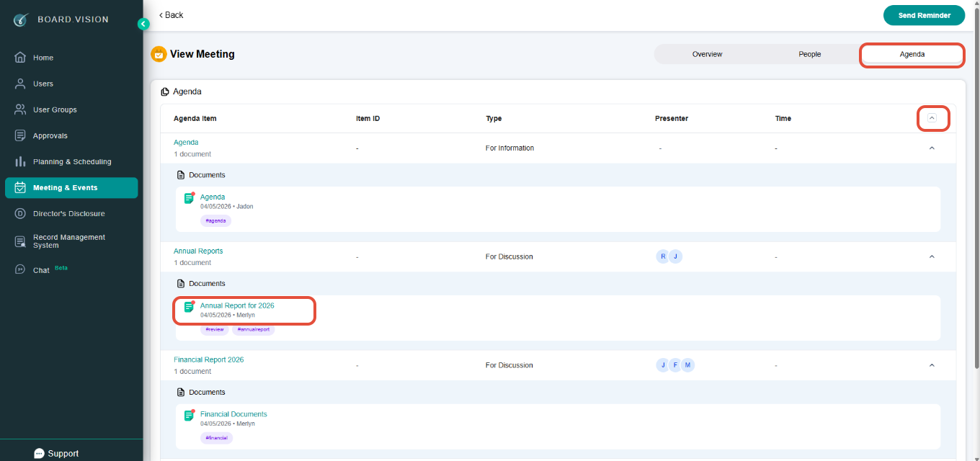Viewport: 980px width, 461px height.
Task: Click the For Information type cell
Action: tap(510, 148)
